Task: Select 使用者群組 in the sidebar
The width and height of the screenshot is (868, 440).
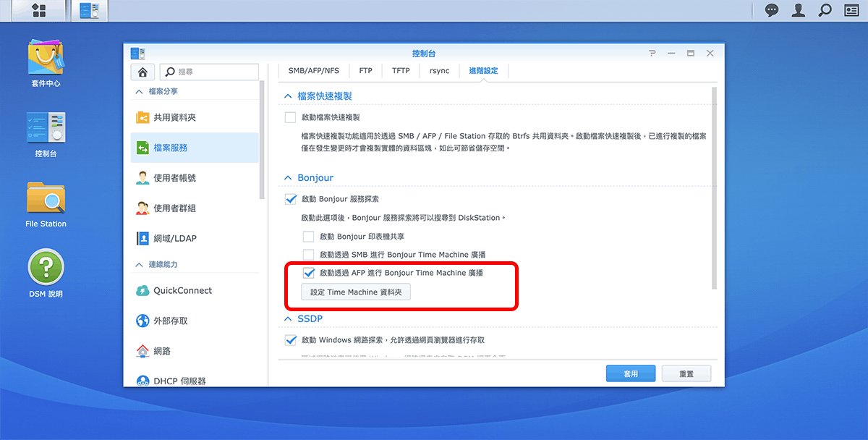Action: coord(195,208)
